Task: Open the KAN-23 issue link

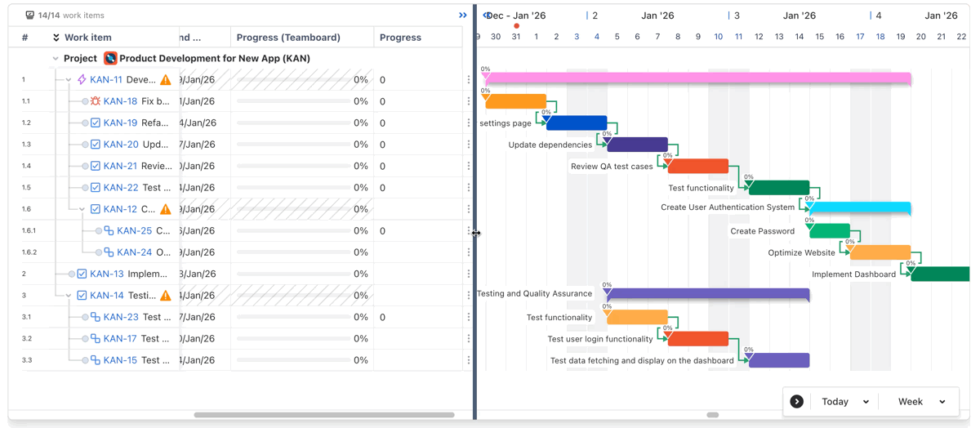Action: click(x=120, y=317)
